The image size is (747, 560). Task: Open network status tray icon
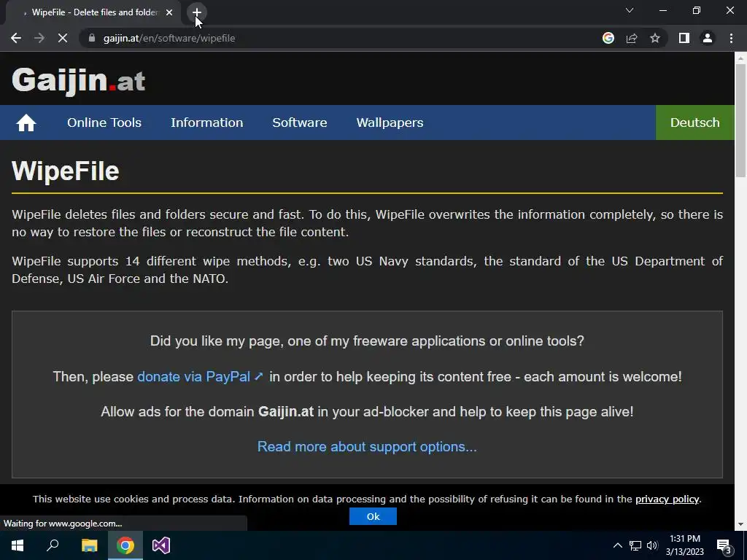[635, 545]
